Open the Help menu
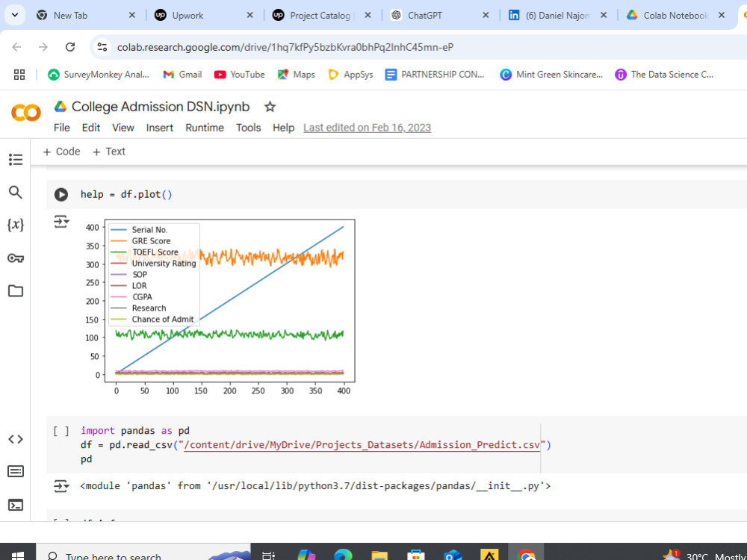The image size is (747, 560). click(283, 128)
